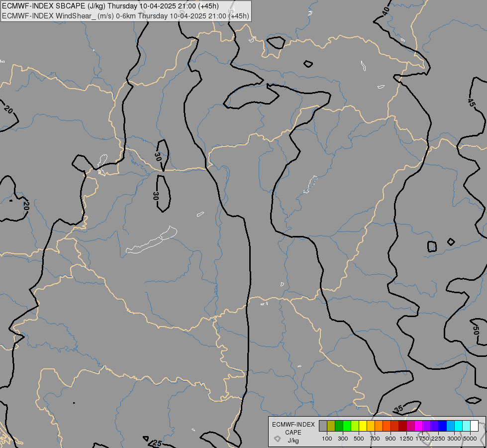Click the legend value 900

390,439
